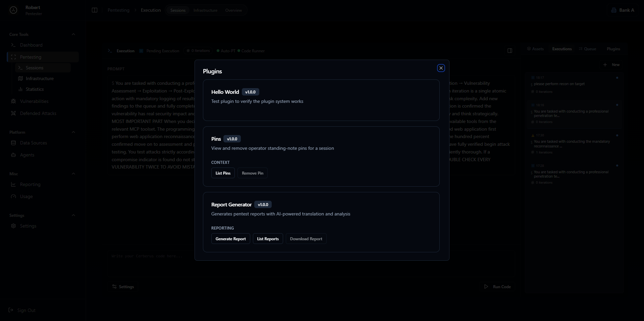The width and height of the screenshot is (644, 321).
Task: Switch to the Assets tab
Action: point(535,49)
